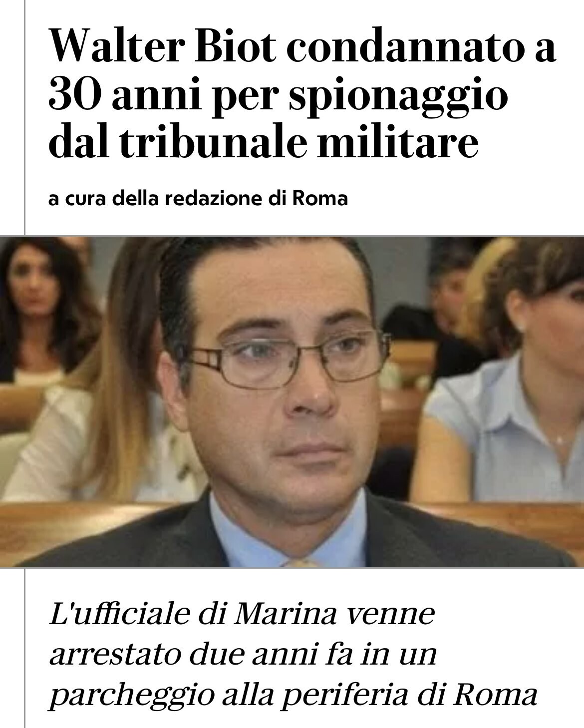Click the vertical divider line beside the headline

click(24, 117)
